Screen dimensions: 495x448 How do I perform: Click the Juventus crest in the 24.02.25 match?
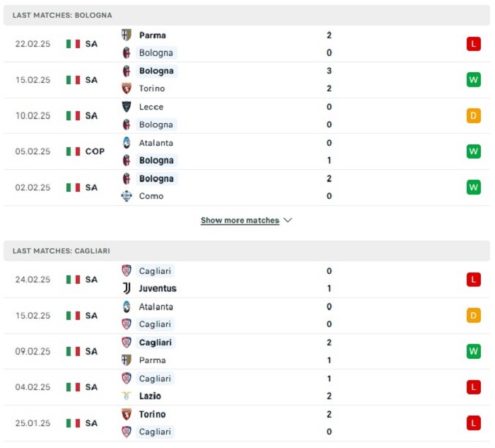[127, 288]
